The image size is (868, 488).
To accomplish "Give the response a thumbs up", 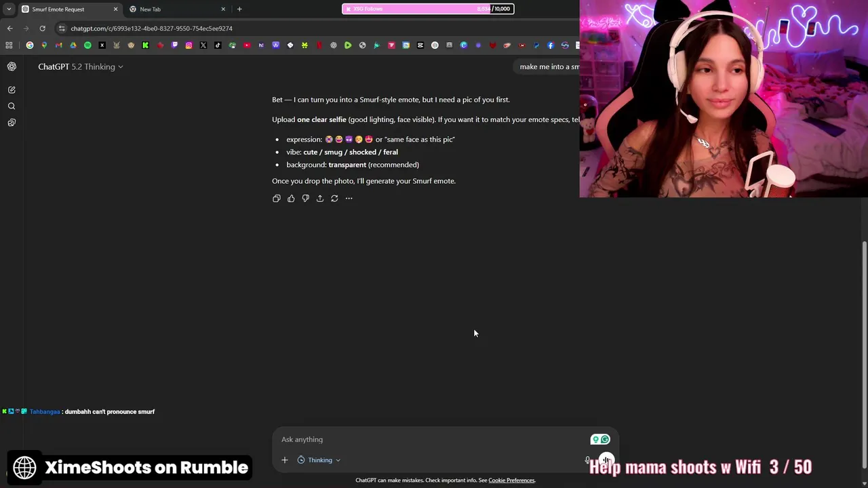I will 291,199.
